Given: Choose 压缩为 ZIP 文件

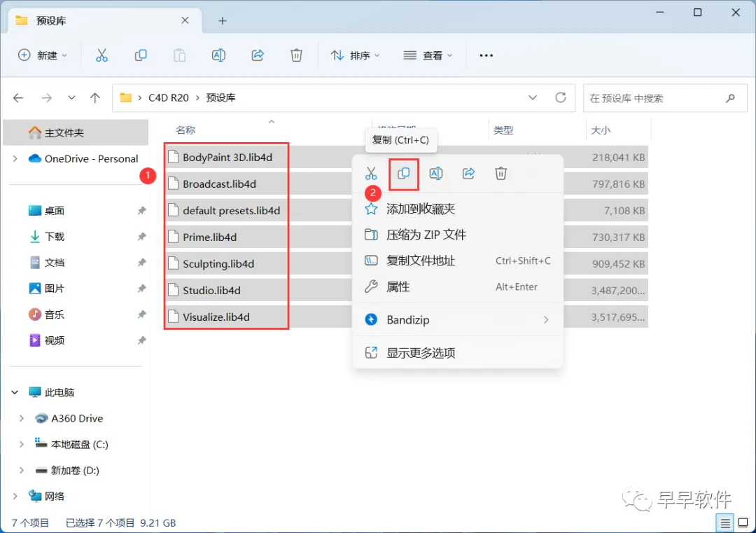Looking at the screenshot, I should pos(458,235).
